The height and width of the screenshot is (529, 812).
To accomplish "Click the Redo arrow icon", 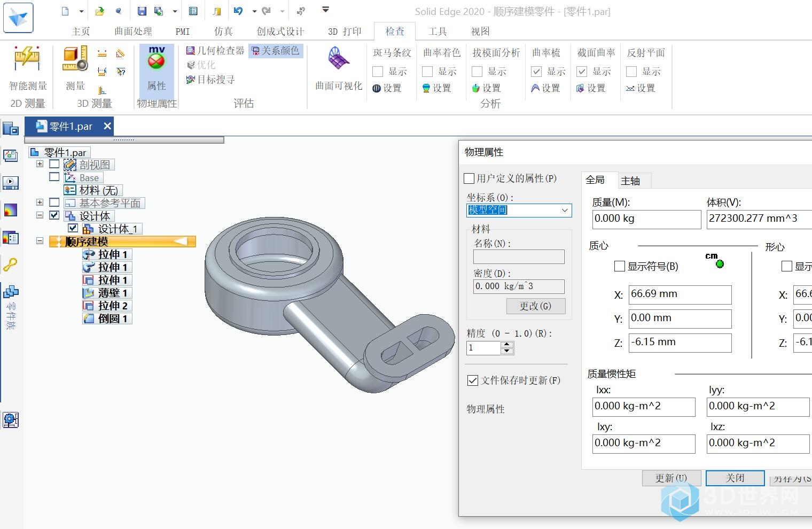I will [266, 11].
